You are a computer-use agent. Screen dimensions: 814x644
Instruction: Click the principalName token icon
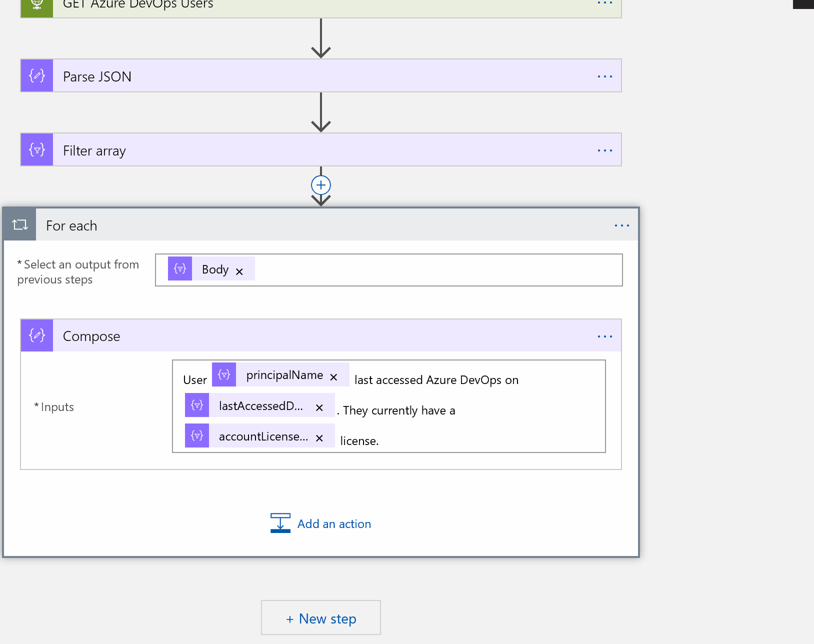coord(224,374)
